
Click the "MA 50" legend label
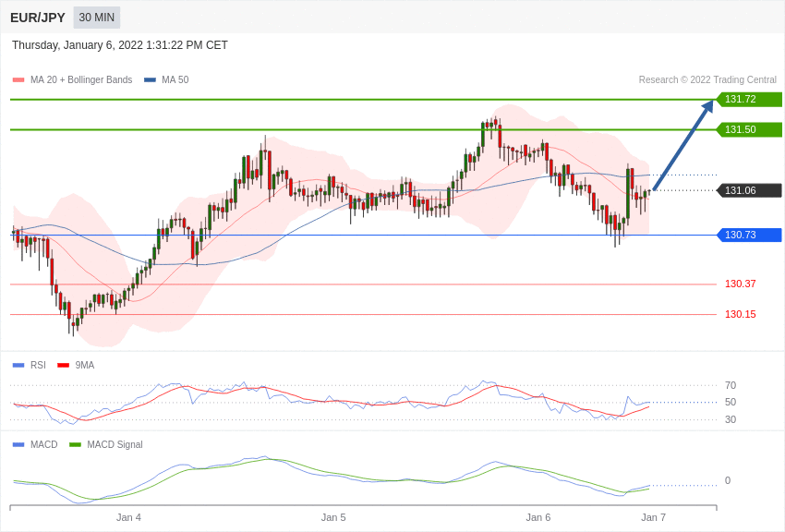click(x=175, y=79)
